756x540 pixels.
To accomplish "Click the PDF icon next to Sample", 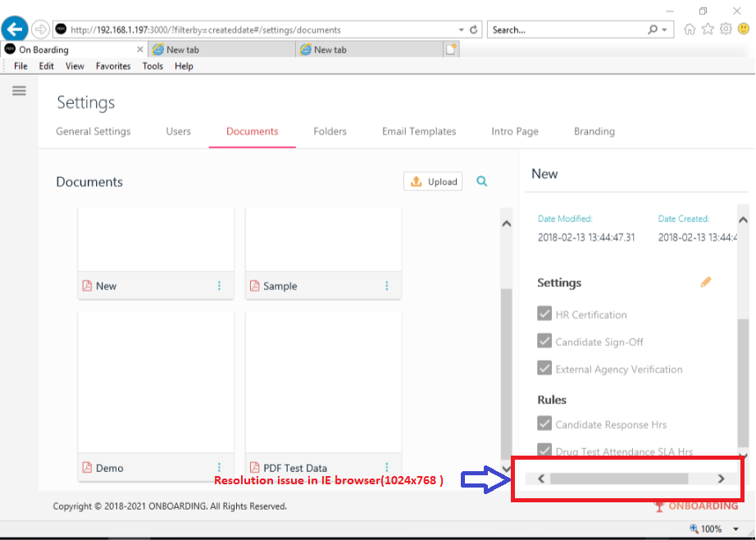I will click(x=254, y=286).
